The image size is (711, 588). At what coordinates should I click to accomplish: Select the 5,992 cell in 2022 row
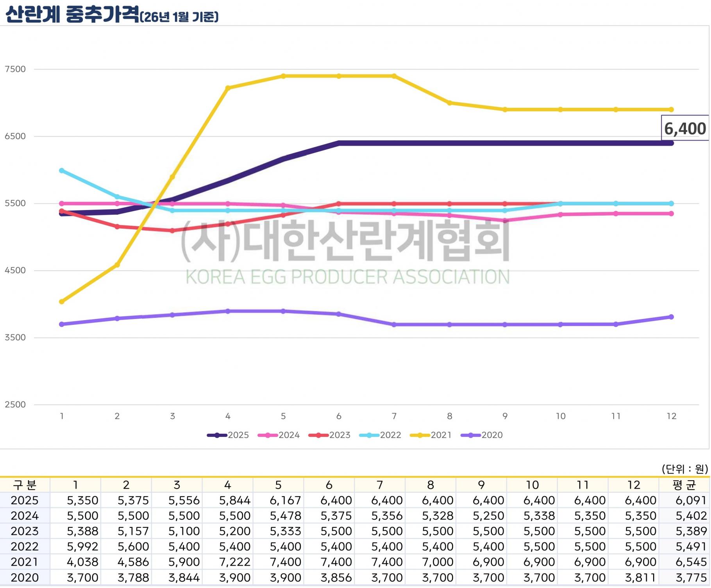pyautogui.click(x=82, y=547)
